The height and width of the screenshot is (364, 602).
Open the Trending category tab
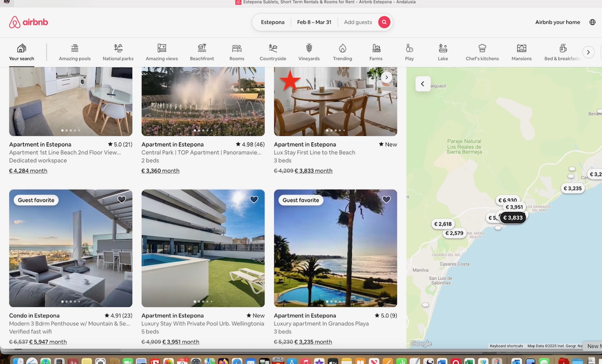[x=343, y=52]
